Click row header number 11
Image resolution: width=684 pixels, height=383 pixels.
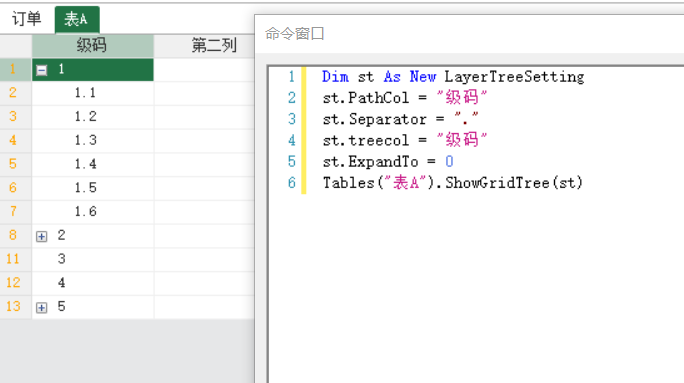tap(16, 259)
